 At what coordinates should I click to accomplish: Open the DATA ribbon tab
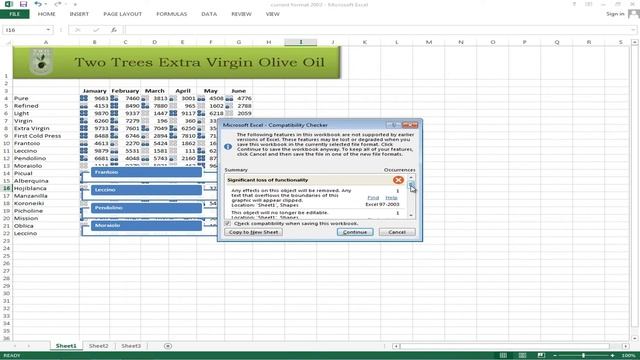[209, 14]
